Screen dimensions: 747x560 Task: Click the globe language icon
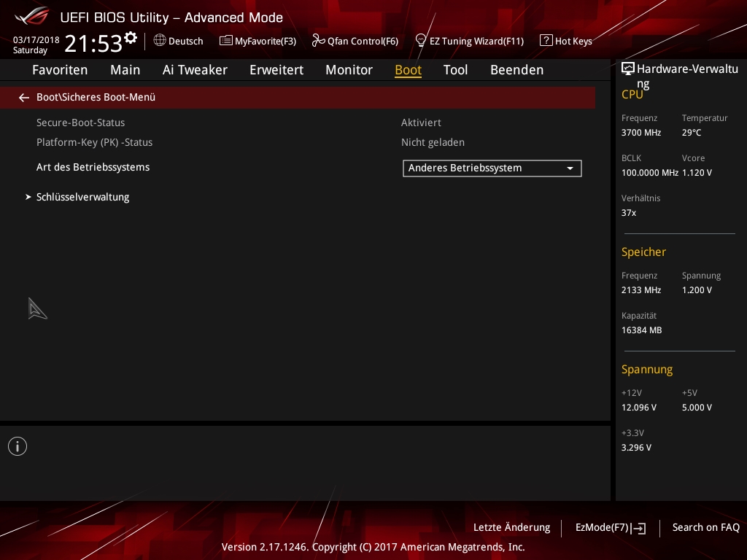(160, 41)
